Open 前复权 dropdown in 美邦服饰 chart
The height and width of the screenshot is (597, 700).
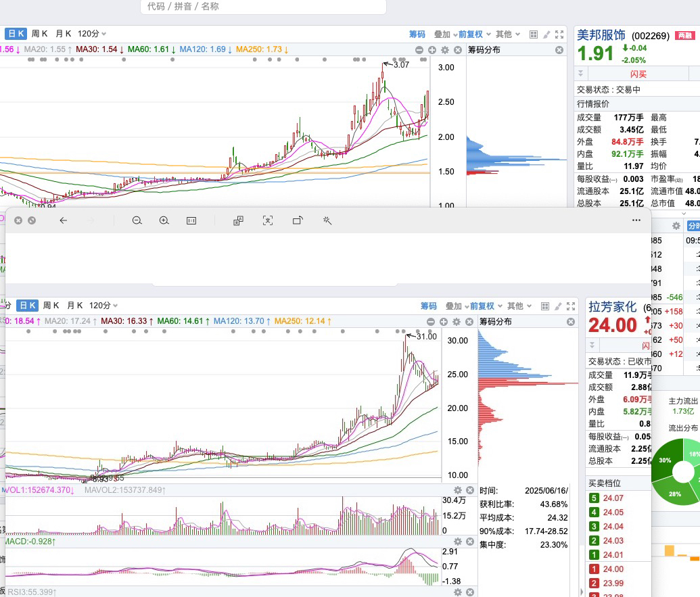(475, 34)
